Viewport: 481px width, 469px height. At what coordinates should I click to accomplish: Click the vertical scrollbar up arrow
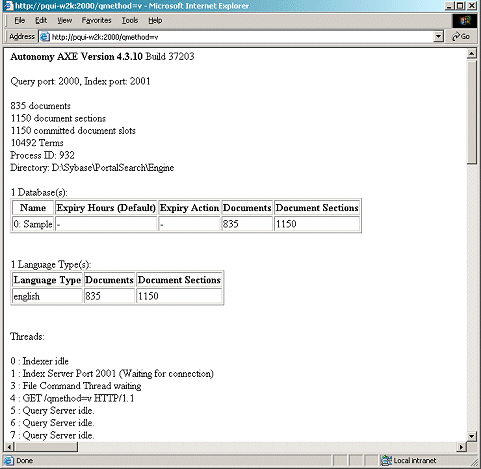(x=472, y=54)
